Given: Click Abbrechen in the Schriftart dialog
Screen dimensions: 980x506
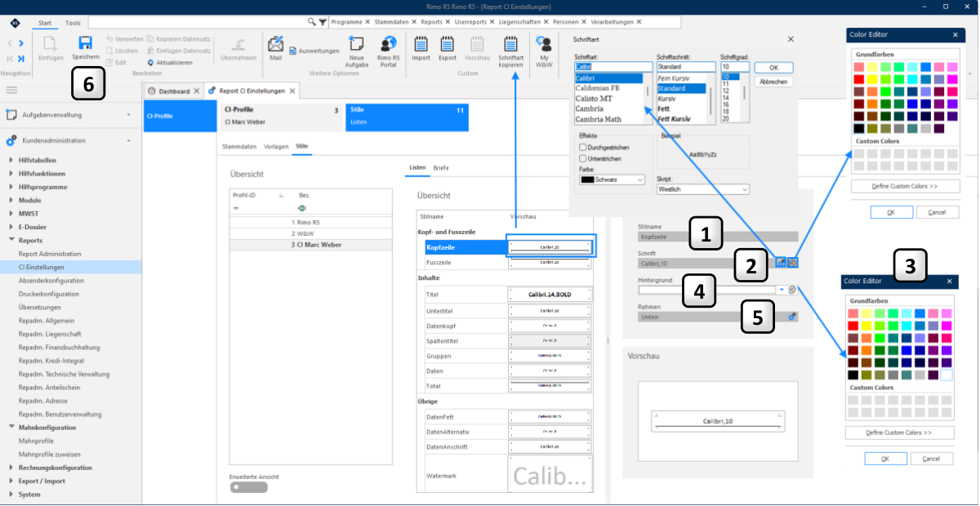Looking at the screenshot, I should pos(773,82).
